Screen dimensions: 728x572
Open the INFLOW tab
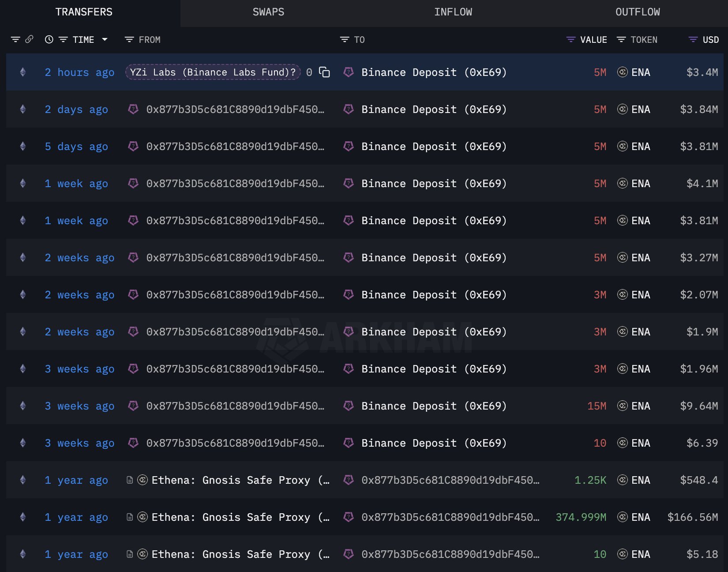[x=453, y=12]
